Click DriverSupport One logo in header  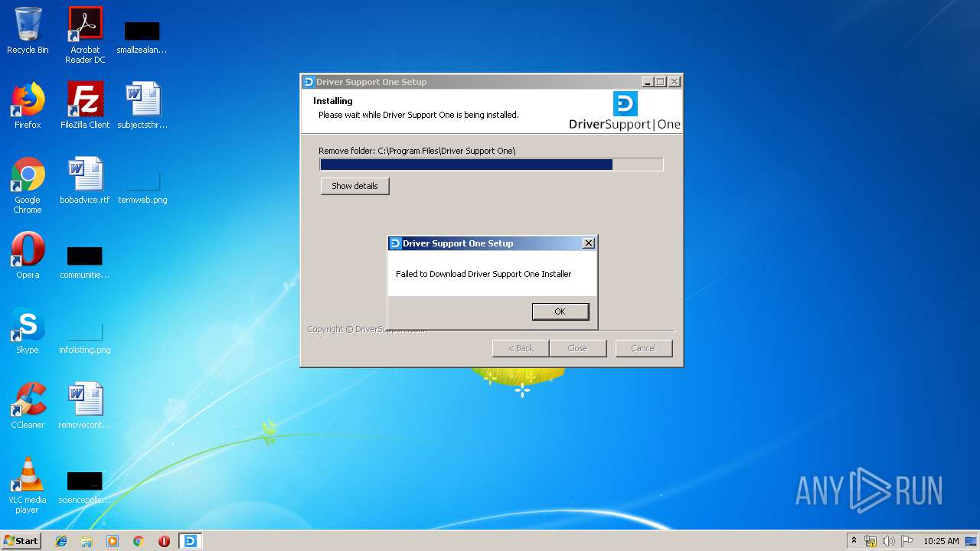click(625, 112)
